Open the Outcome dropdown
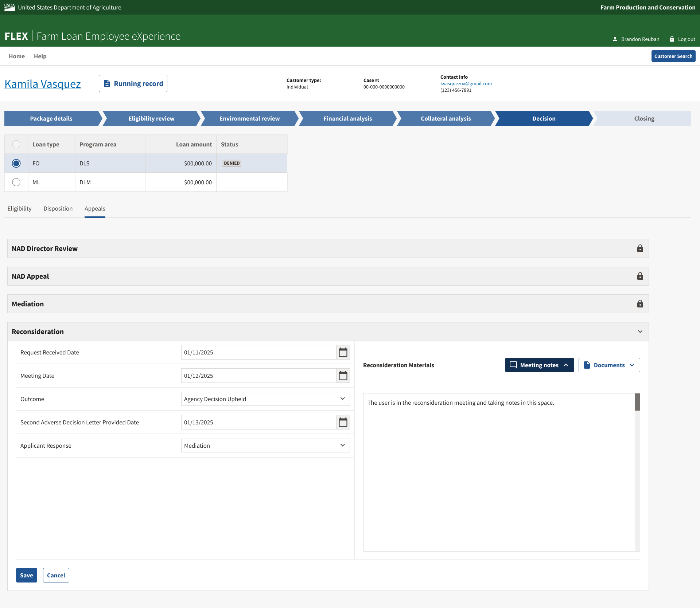 (x=265, y=399)
